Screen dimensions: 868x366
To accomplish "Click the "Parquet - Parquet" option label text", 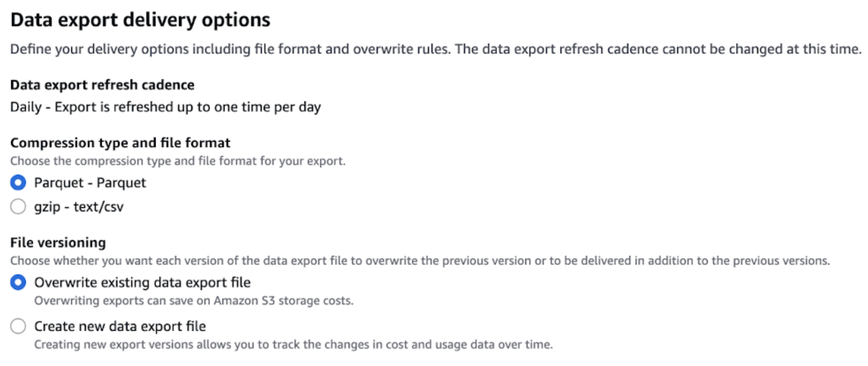I will (90, 182).
